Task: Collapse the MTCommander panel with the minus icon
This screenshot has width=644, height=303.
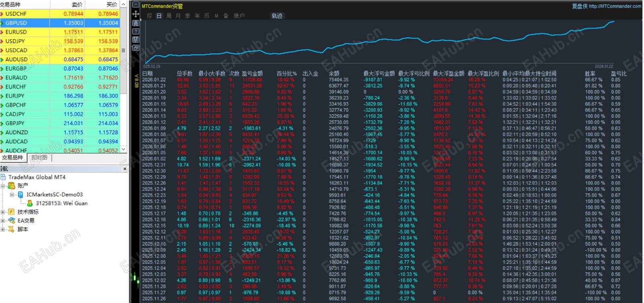Action: [x=136, y=5]
